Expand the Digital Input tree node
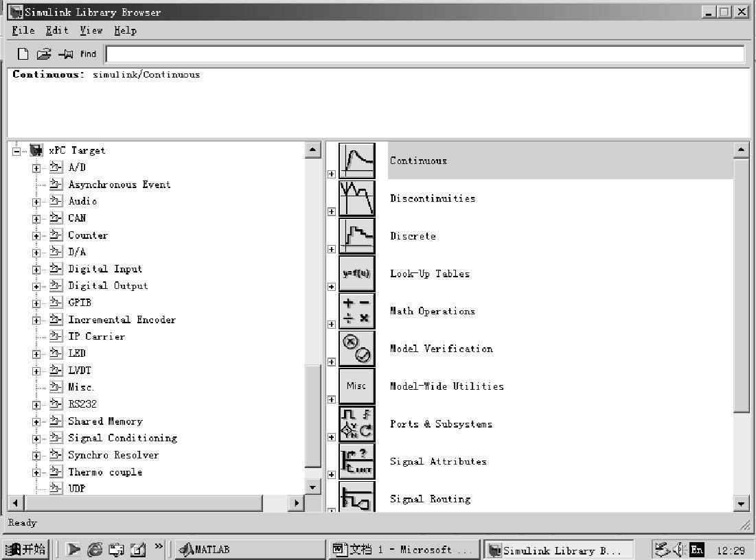The width and height of the screenshot is (756, 560). tap(36, 270)
